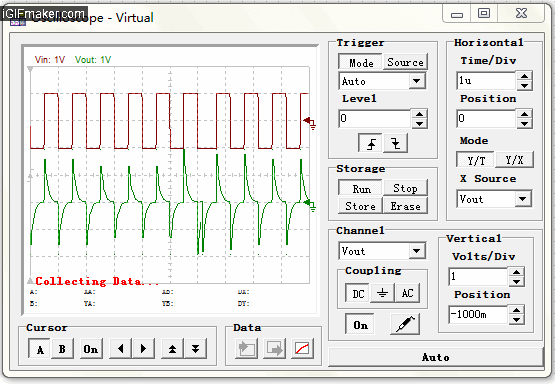Decrease trigger Level value
The image size is (555, 384).
tap(419, 124)
